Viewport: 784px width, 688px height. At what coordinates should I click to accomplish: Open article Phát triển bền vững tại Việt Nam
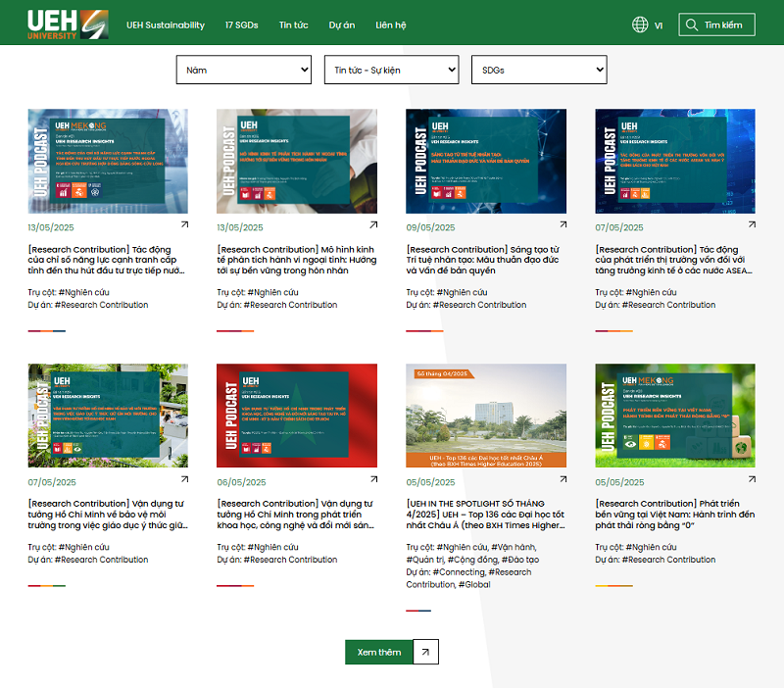pos(675,515)
